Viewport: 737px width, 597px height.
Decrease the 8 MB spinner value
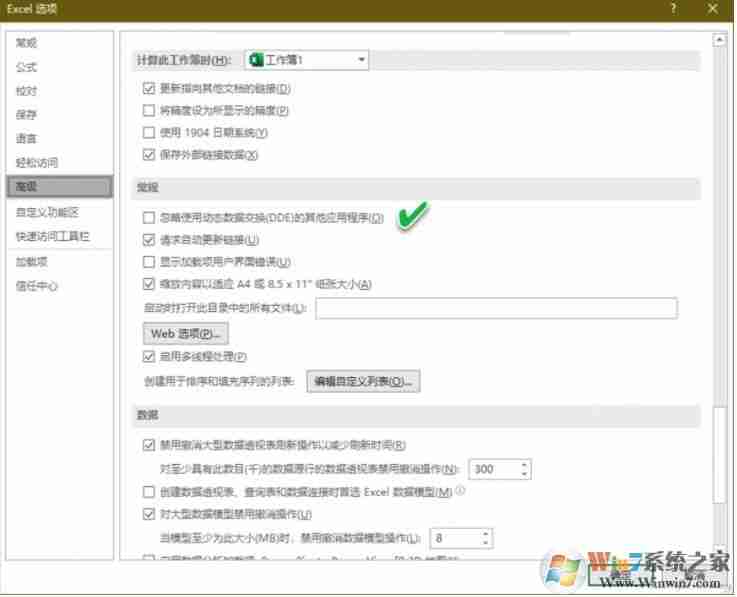[486, 543]
